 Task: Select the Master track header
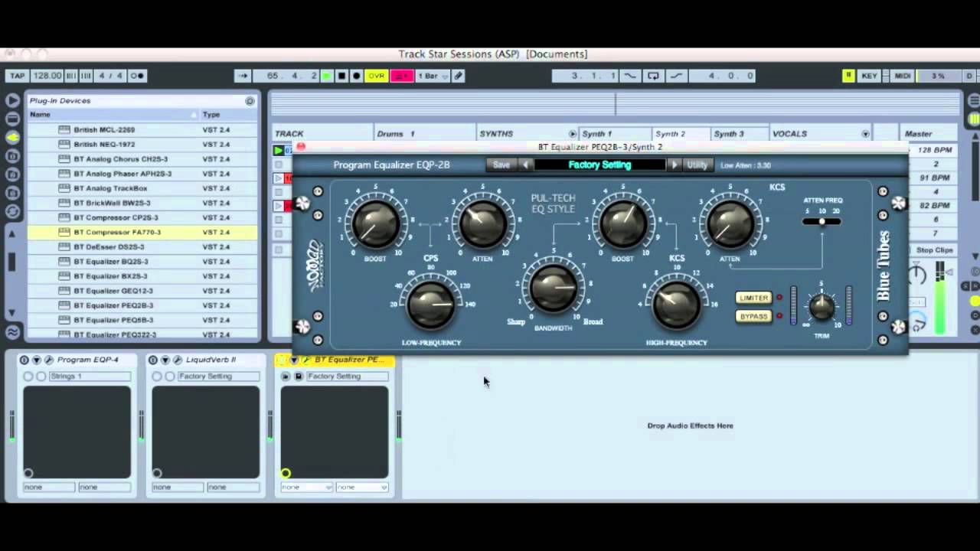(x=929, y=134)
